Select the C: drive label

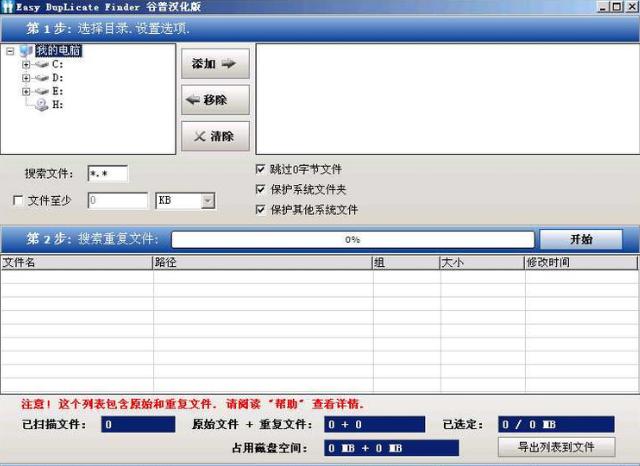coord(58,64)
